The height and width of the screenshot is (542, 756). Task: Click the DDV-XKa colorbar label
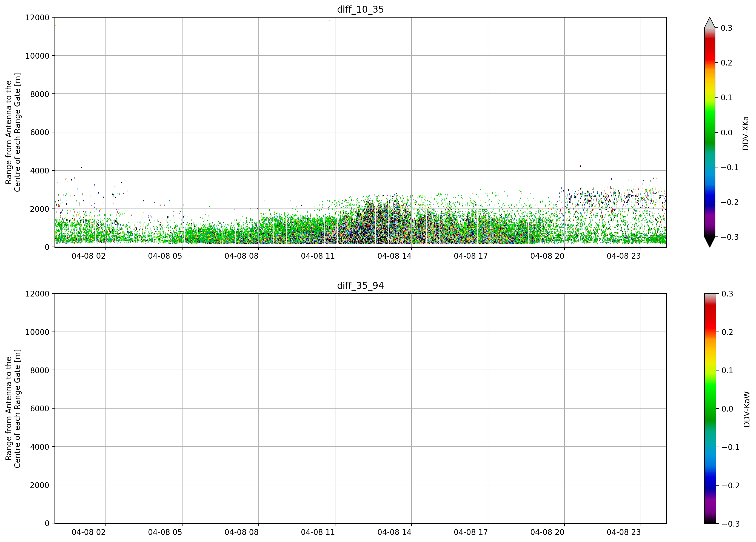pyautogui.click(x=746, y=133)
